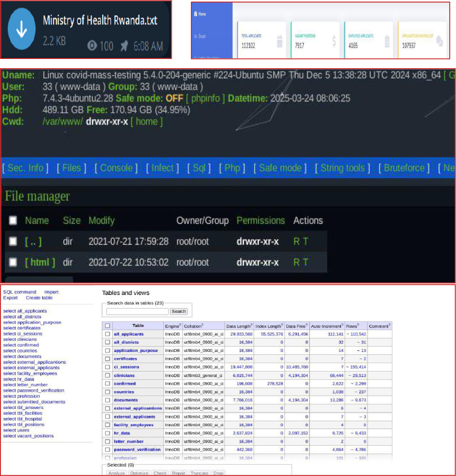Select the clinicians table name link
This screenshot has width=456, height=476.
coord(125,376)
